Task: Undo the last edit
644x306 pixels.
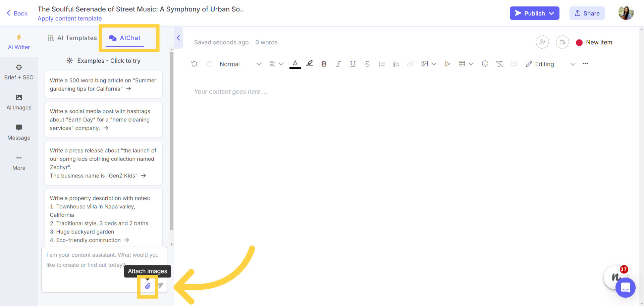Action: point(194,64)
